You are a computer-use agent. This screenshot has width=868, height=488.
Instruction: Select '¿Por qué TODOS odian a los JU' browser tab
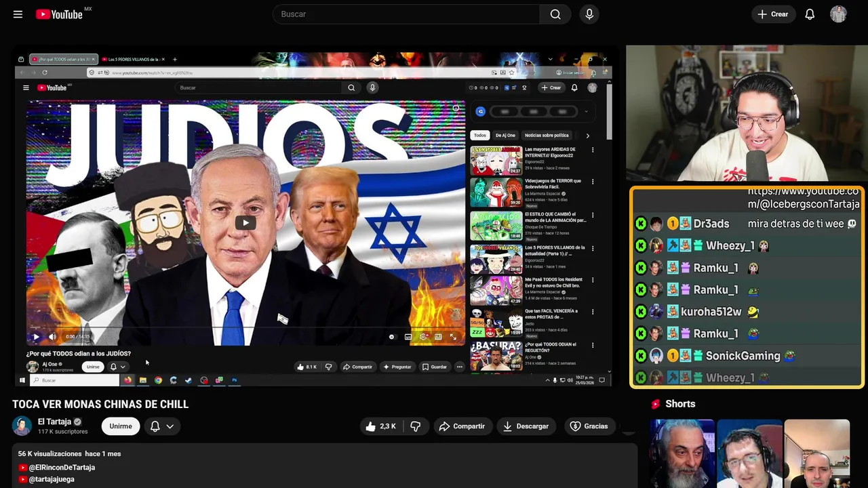click(x=64, y=60)
